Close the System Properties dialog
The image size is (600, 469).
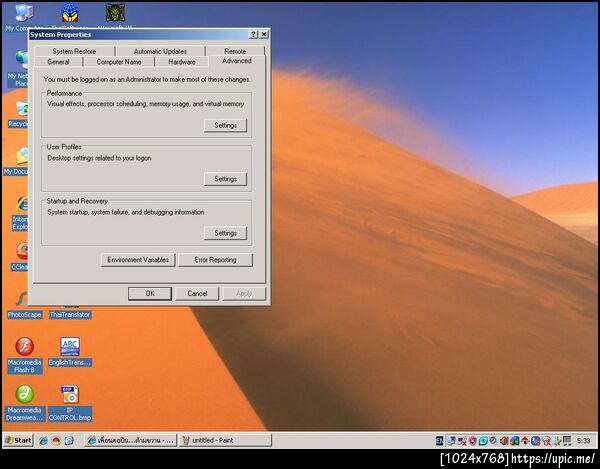coord(264,34)
